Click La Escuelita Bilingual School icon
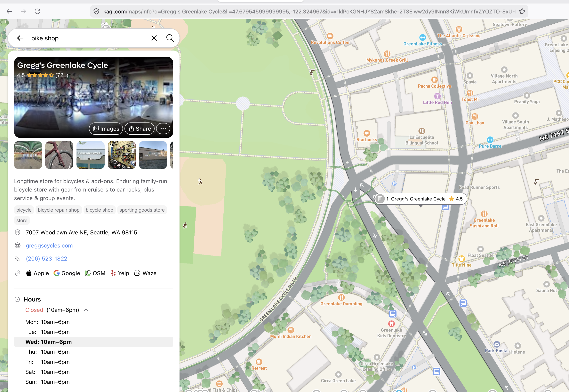The image size is (569, 392). [x=422, y=131]
